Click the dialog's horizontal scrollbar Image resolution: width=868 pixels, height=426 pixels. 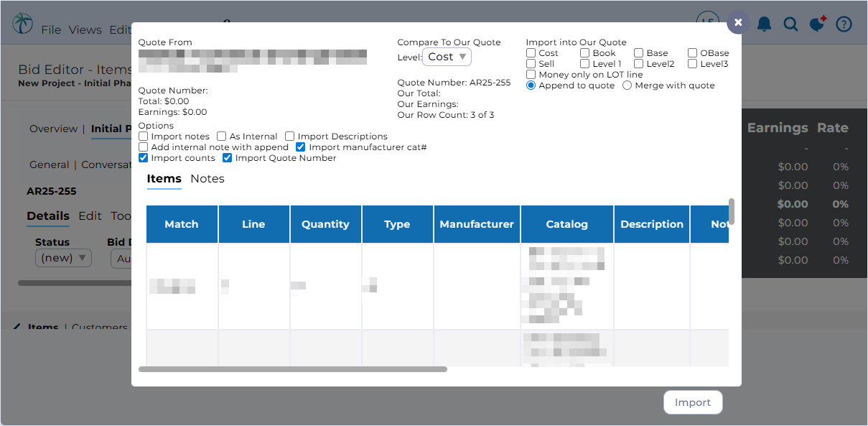click(x=292, y=369)
